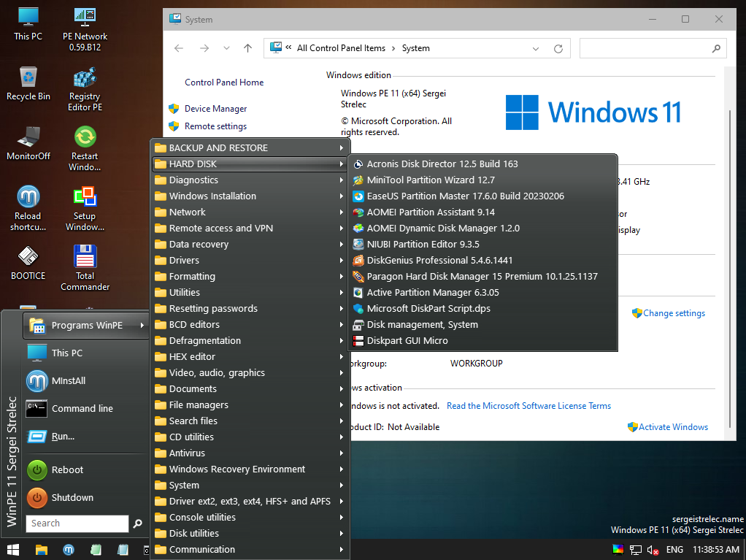Open AOMEI Dynamic Disk Manager 1.2.0
Image resolution: width=746 pixels, height=560 pixels.
(x=482, y=229)
